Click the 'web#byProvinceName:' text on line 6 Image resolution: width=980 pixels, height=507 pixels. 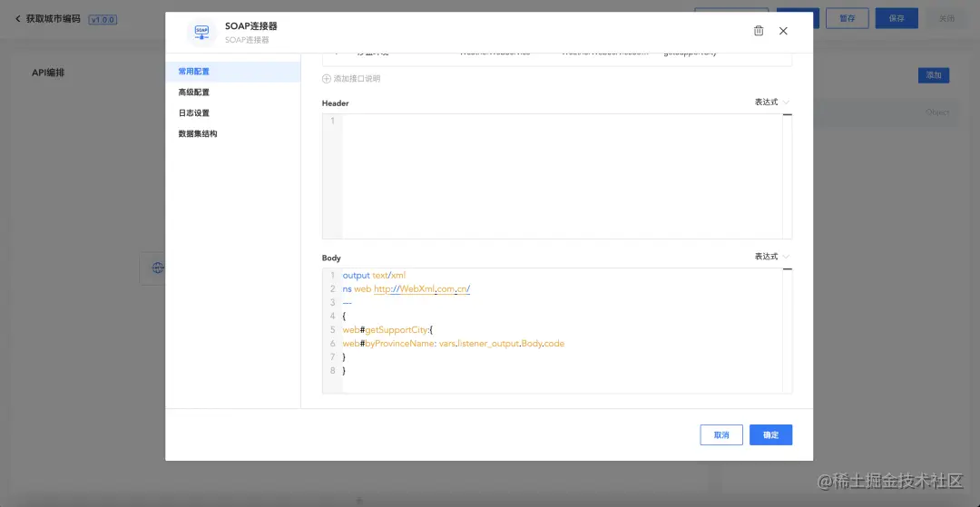click(390, 344)
